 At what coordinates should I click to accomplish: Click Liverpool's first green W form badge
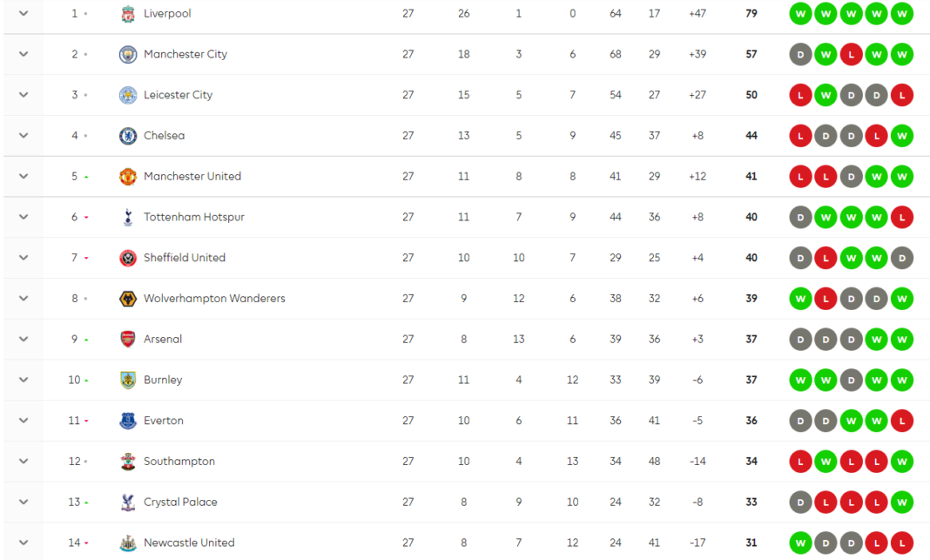pos(800,14)
